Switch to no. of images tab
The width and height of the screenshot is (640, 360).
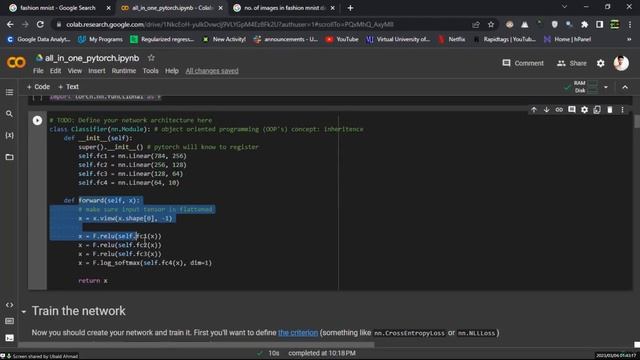pyautogui.click(x=285, y=8)
